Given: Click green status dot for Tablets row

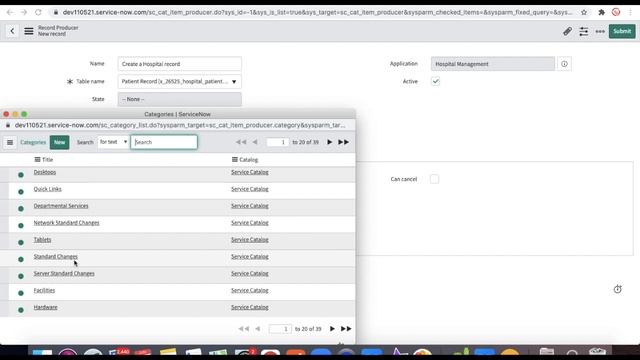Looking at the screenshot, I should point(21,242).
